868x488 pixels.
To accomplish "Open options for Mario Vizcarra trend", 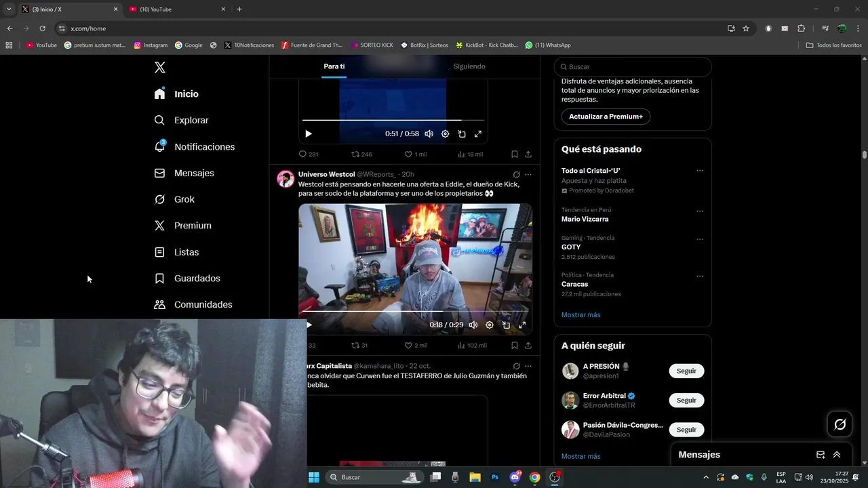I will [700, 211].
